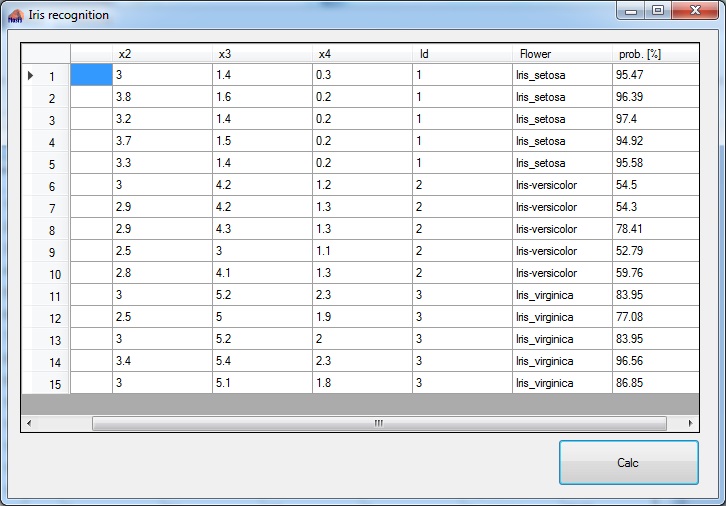Select the x2 column header

161,53
